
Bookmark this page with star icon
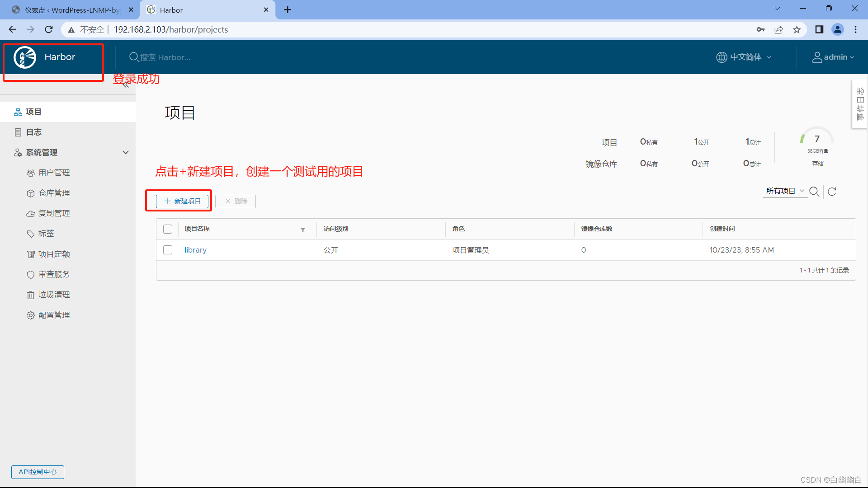(797, 30)
